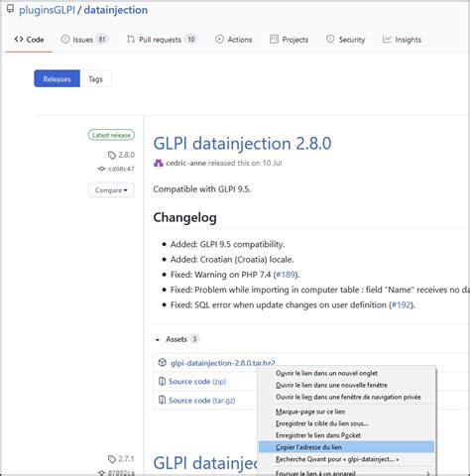Select 'Copier l'adresse du lien'

click(x=346, y=447)
